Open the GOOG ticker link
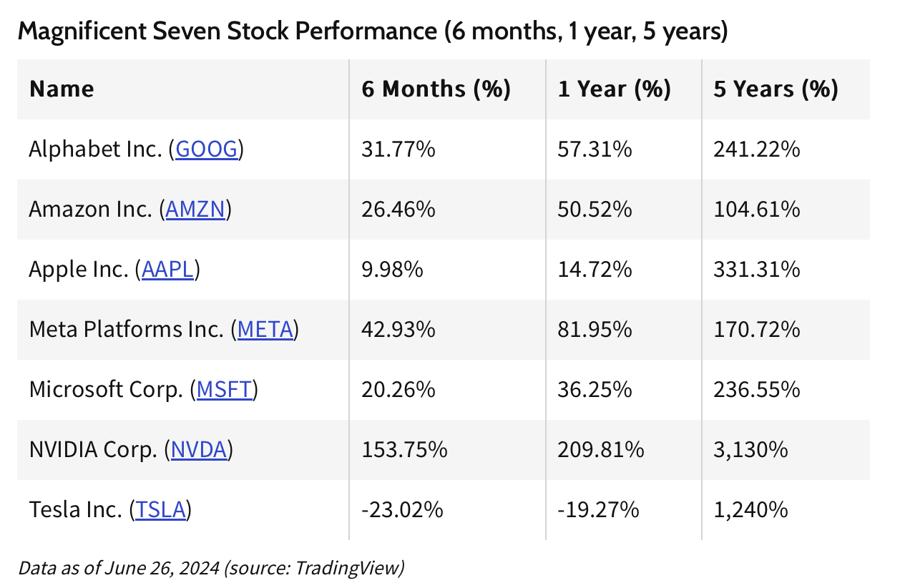Screen dimensions: 910x588 [x=206, y=150]
